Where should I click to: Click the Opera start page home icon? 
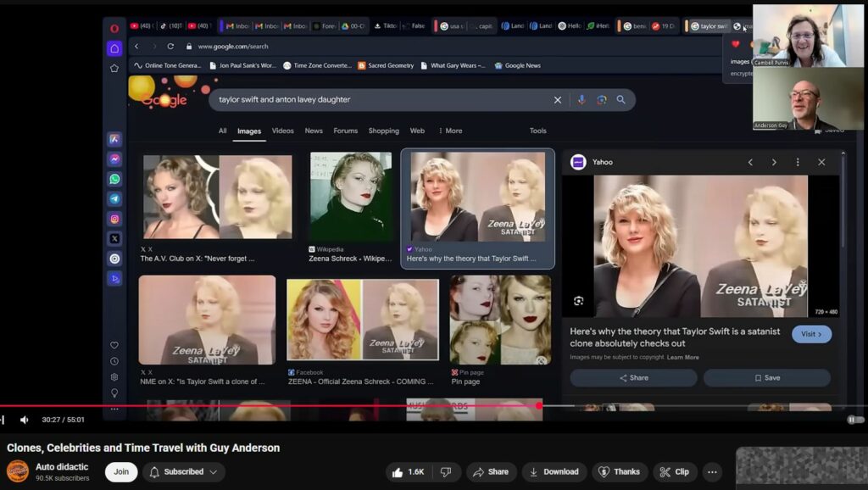114,48
